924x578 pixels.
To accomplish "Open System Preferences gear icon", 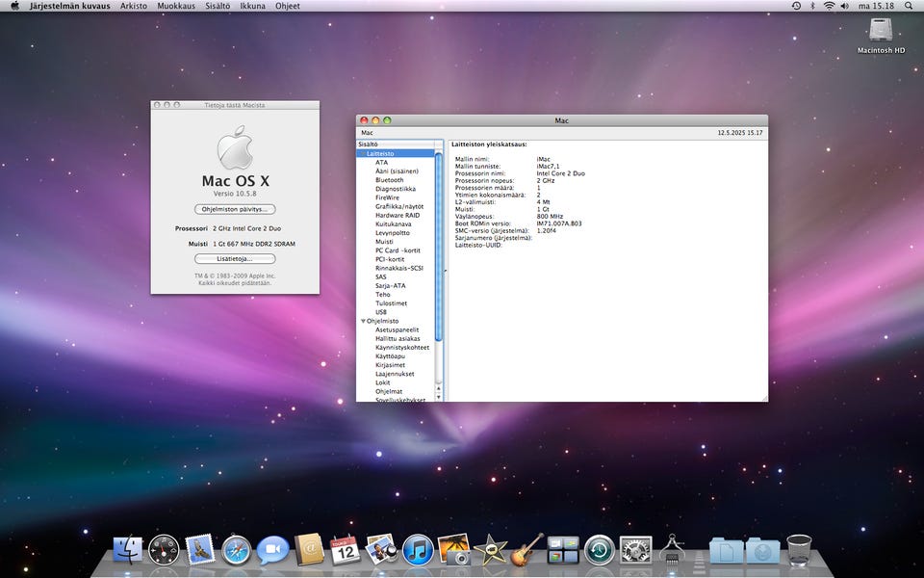I will pyautogui.click(x=635, y=550).
